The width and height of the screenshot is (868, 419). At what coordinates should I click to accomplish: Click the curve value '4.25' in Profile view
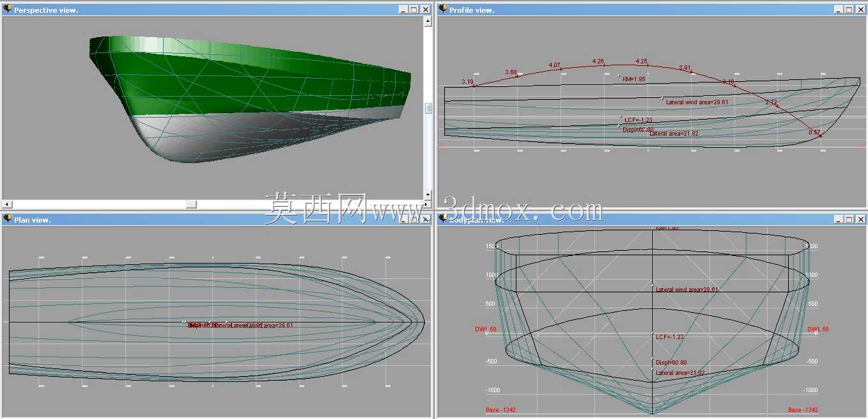641,61
